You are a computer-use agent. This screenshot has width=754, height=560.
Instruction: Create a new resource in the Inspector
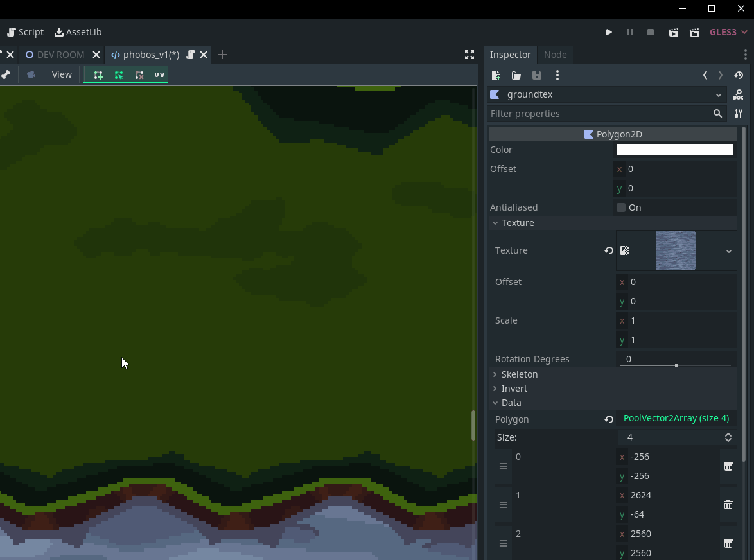[495, 75]
